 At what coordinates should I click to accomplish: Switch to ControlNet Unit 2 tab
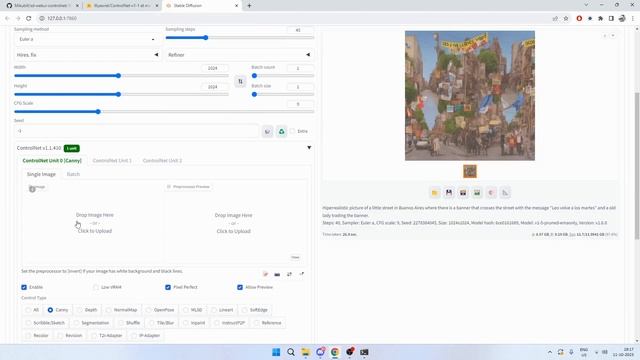pyautogui.click(x=162, y=160)
